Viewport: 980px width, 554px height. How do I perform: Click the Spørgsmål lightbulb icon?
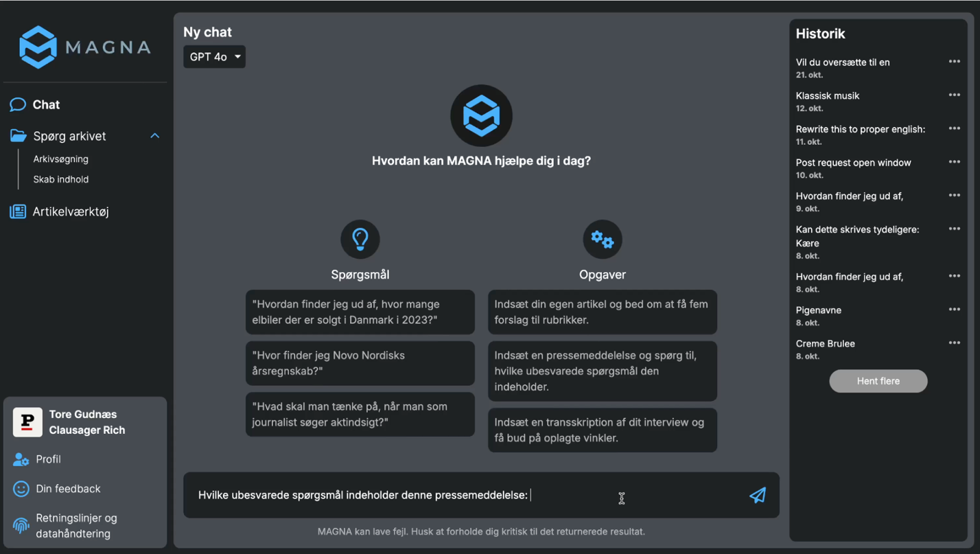click(x=360, y=239)
